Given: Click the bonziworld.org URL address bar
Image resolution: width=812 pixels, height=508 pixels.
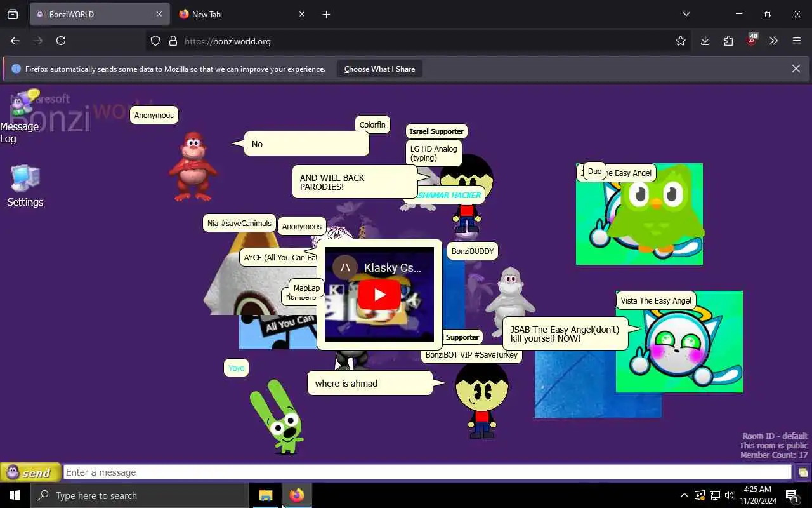Looking at the screenshot, I should click(419, 41).
